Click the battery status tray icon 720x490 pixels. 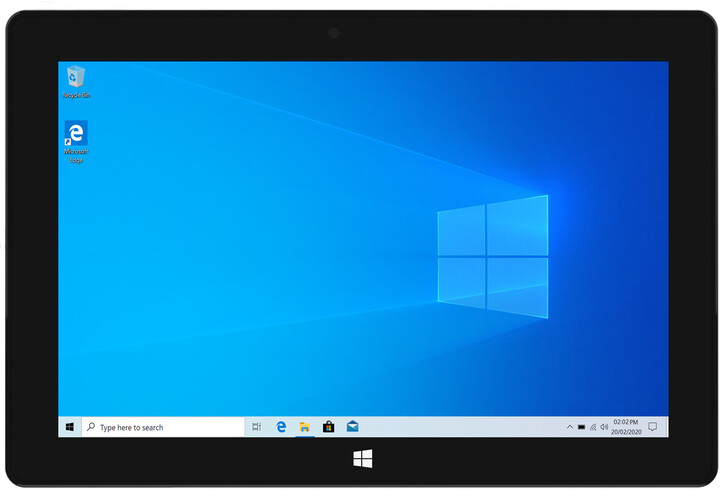click(581, 427)
